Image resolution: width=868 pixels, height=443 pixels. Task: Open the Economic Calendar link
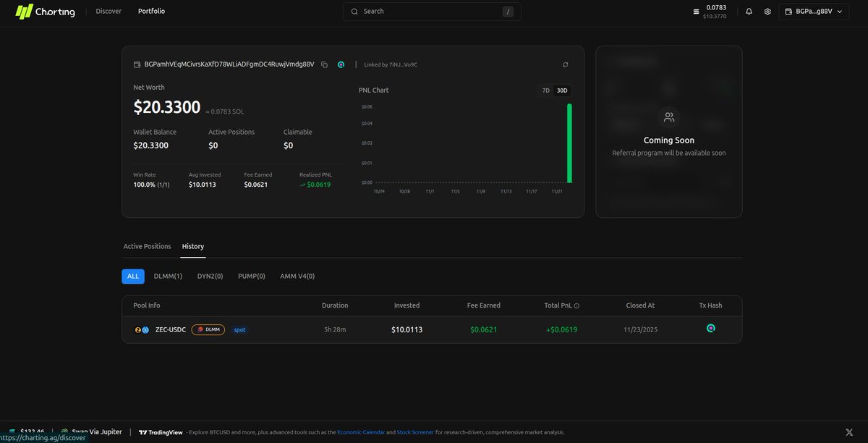click(360, 432)
